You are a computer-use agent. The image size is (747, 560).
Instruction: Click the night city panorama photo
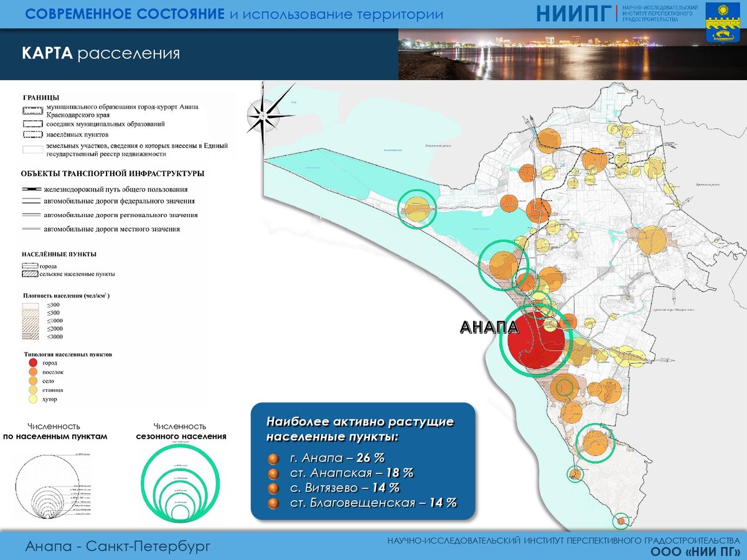pos(572,54)
